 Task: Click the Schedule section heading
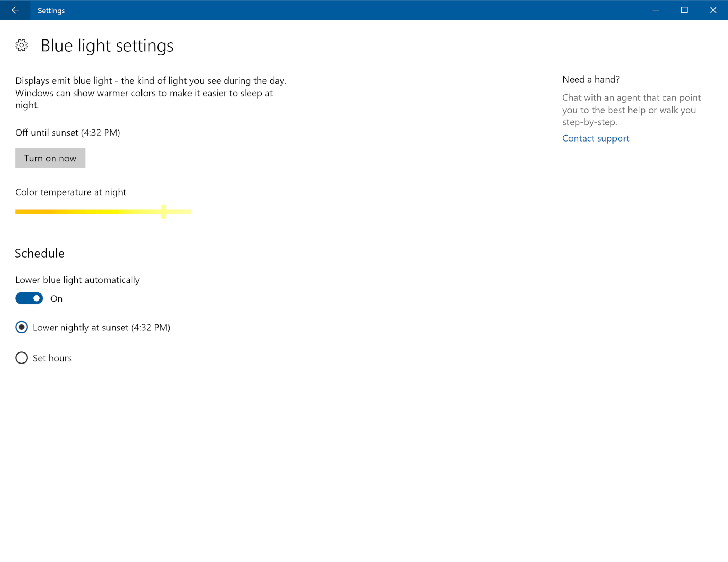point(39,253)
